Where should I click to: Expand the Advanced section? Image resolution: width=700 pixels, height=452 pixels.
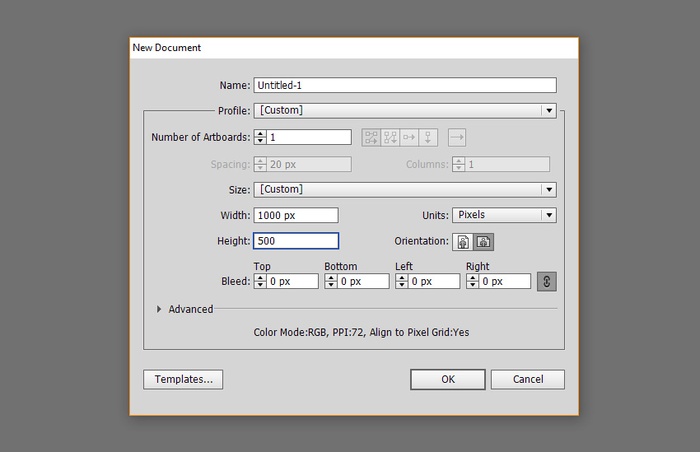tap(160, 309)
